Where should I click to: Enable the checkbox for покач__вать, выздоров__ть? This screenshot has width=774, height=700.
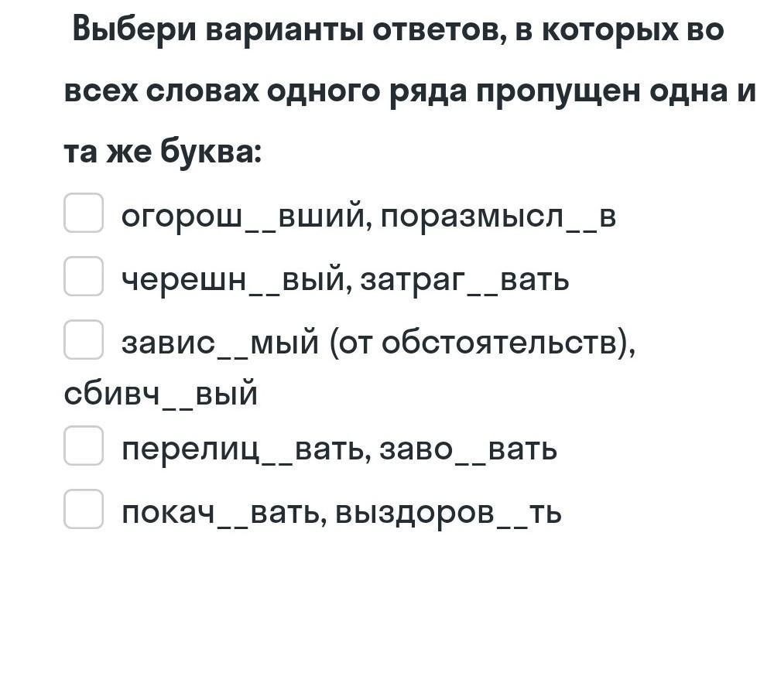coord(84,510)
